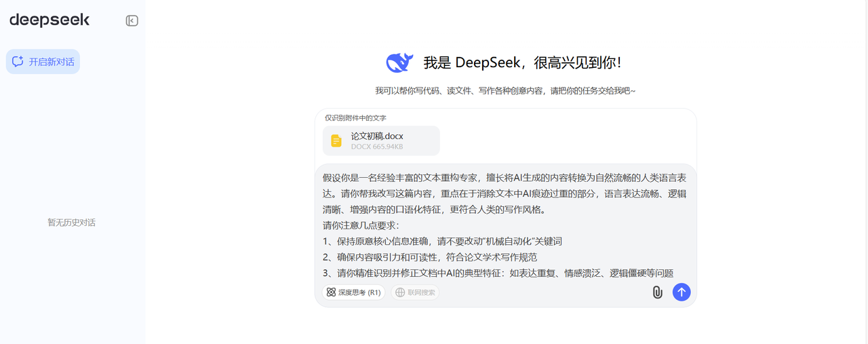The image size is (868, 344).
Task: Click the line 请你注意几点要求：
Action: (x=361, y=225)
